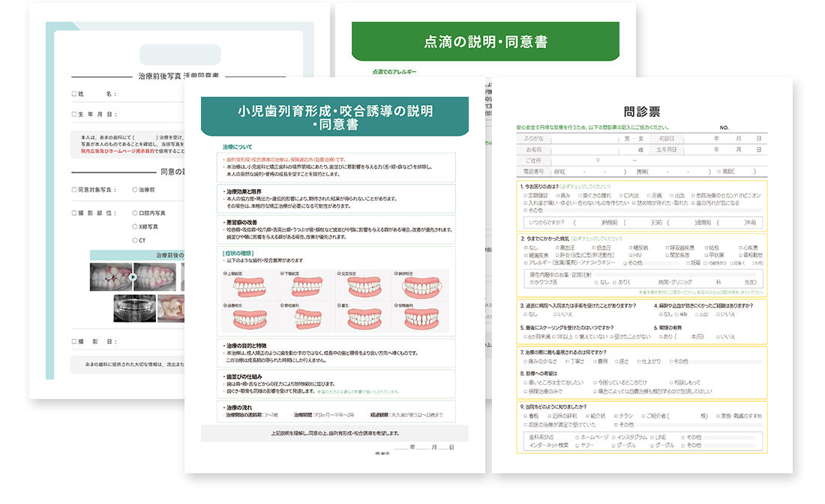Choose the CT radio option
Image resolution: width=825 pixels, height=504 pixels.
pos(135,241)
